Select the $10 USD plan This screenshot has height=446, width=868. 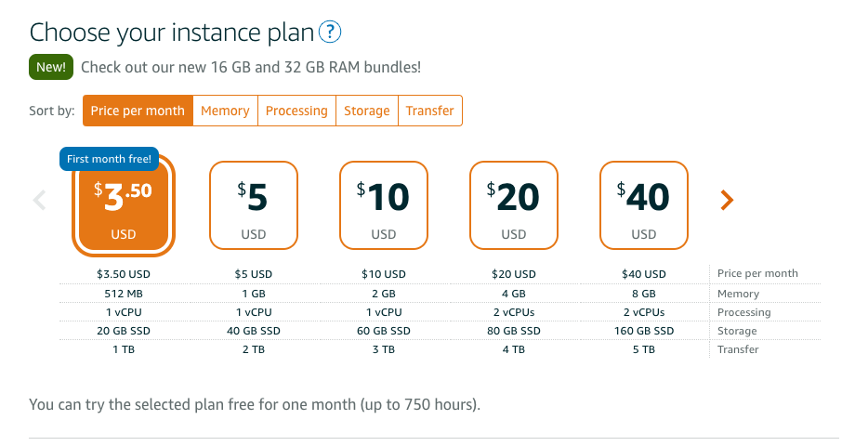tap(384, 205)
